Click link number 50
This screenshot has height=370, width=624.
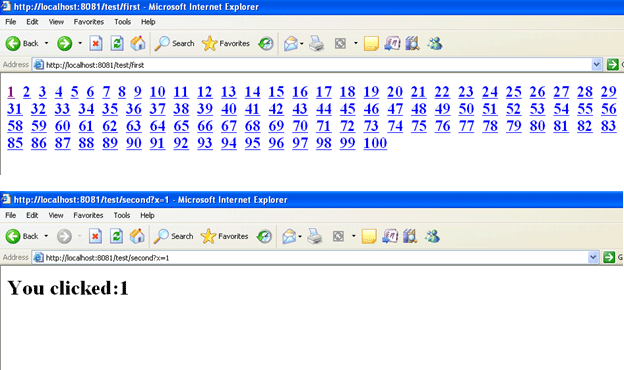466,109
